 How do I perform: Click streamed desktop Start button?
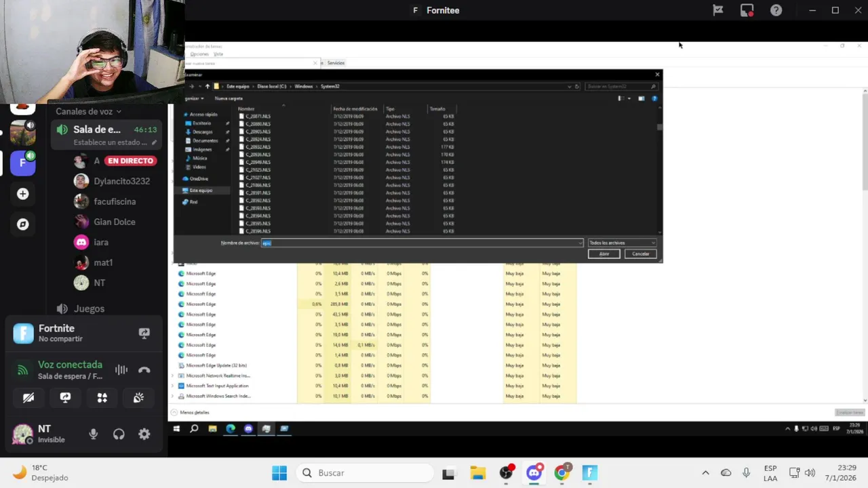coord(176,428)
